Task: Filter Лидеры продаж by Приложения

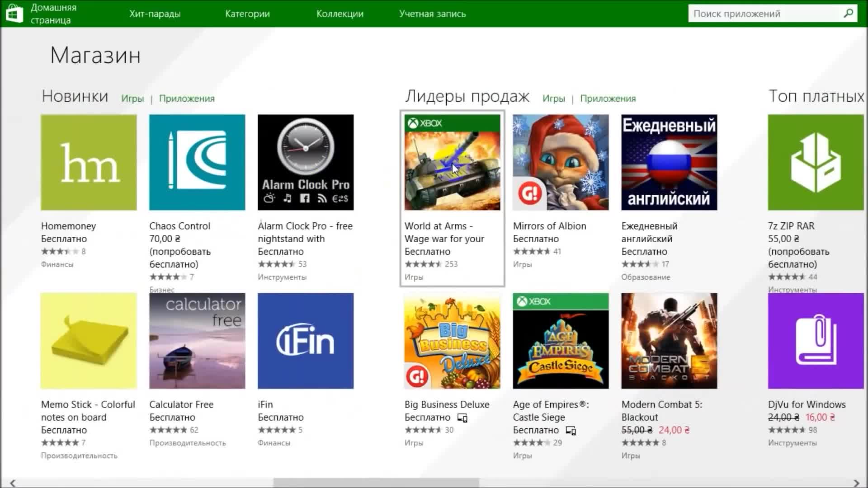Action: [608, 99]
